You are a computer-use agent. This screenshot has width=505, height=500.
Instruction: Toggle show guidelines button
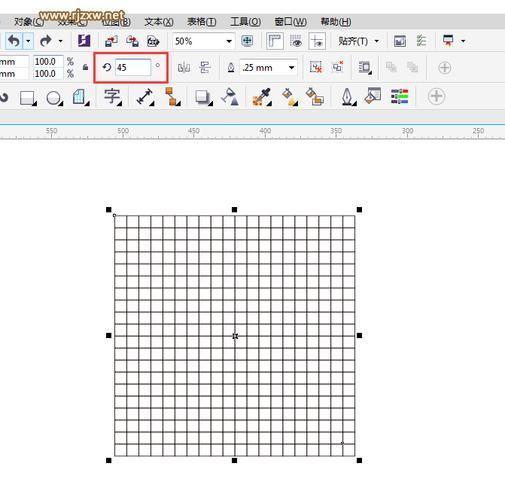tap(317, 41)
